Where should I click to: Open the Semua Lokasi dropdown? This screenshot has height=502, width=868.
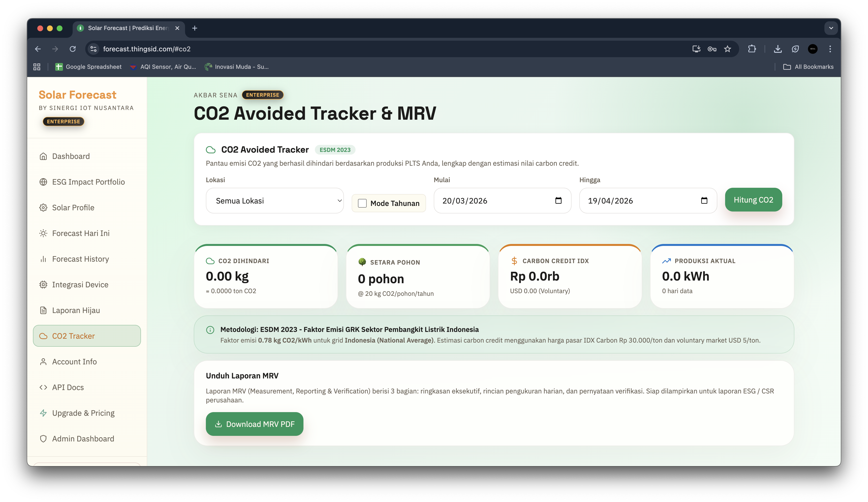coord(275,201)
